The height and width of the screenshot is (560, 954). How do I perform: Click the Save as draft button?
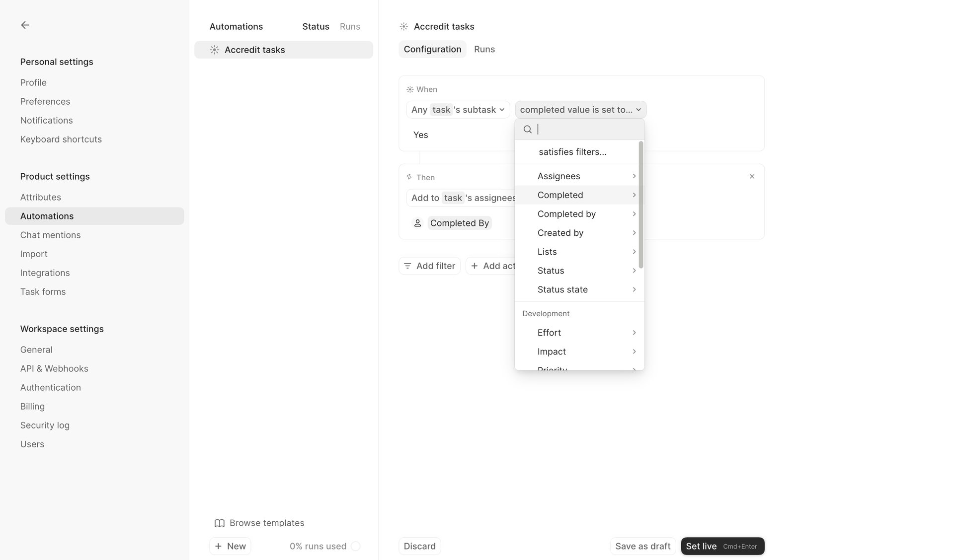click(x=642, y=546)
